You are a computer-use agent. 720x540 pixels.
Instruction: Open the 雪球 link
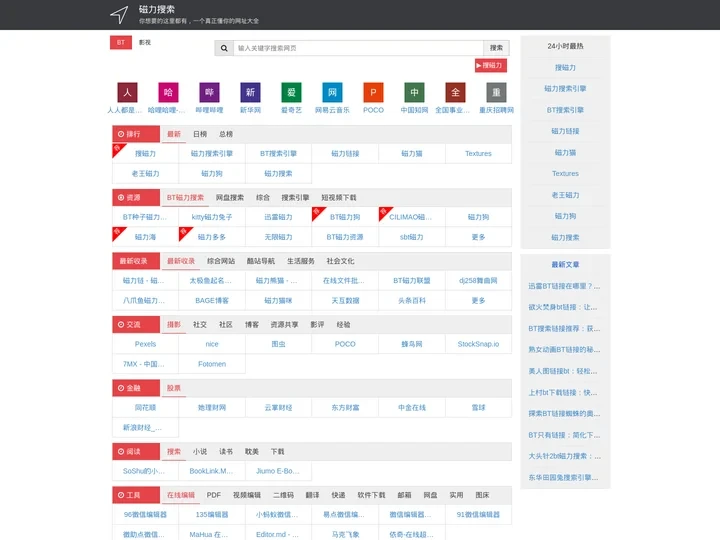[x=478, y=407]
